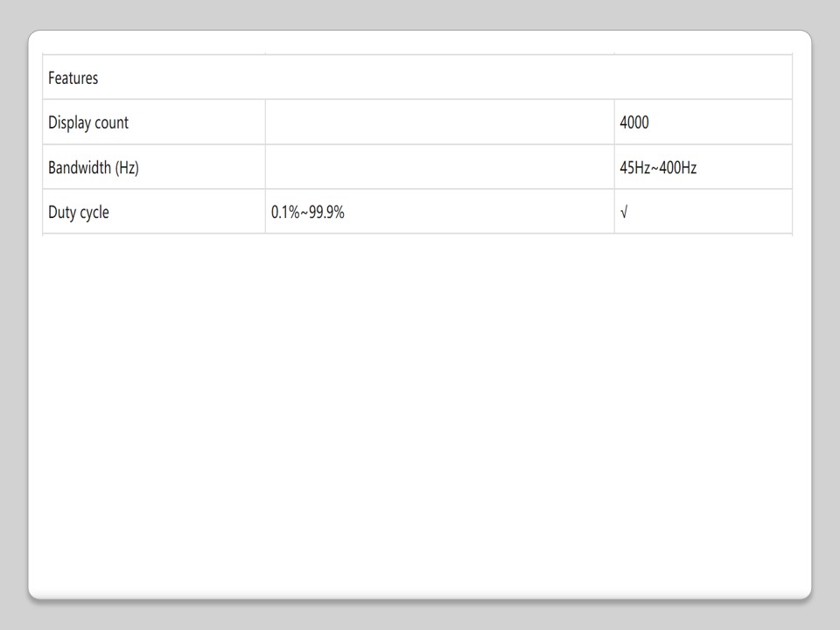Select the 4000 display count value
This screenshot has height=630, width=840.
[x=634, y=123]
